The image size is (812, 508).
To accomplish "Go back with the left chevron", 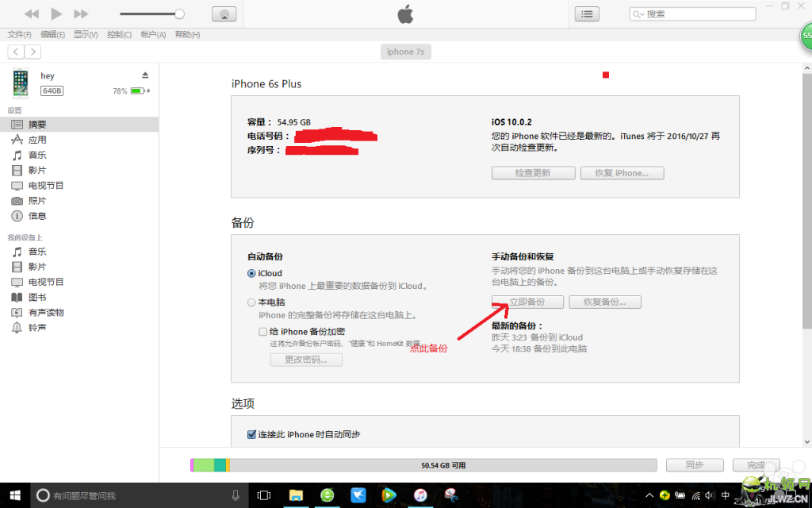I will tap(16, 52).
